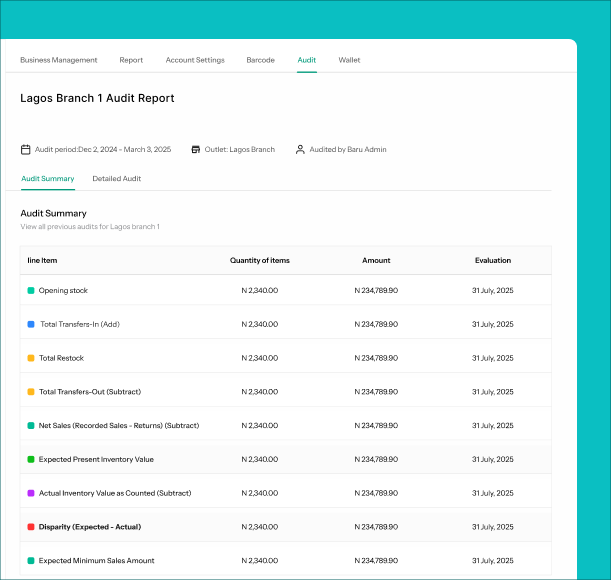Select the 'Total Transfers-Out (Subtract)' row label
The height and width of the screenshot is (581, 611).
coord(90,392)
